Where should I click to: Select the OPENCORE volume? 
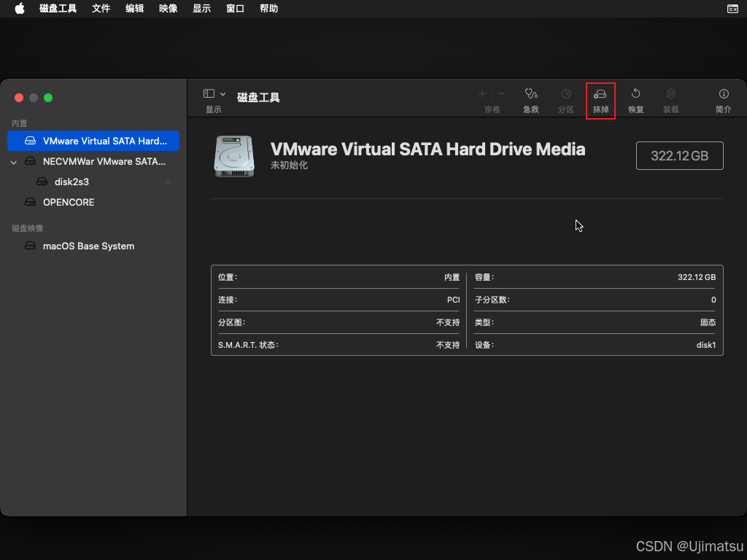pyautogui.click(x=93, y=203)
